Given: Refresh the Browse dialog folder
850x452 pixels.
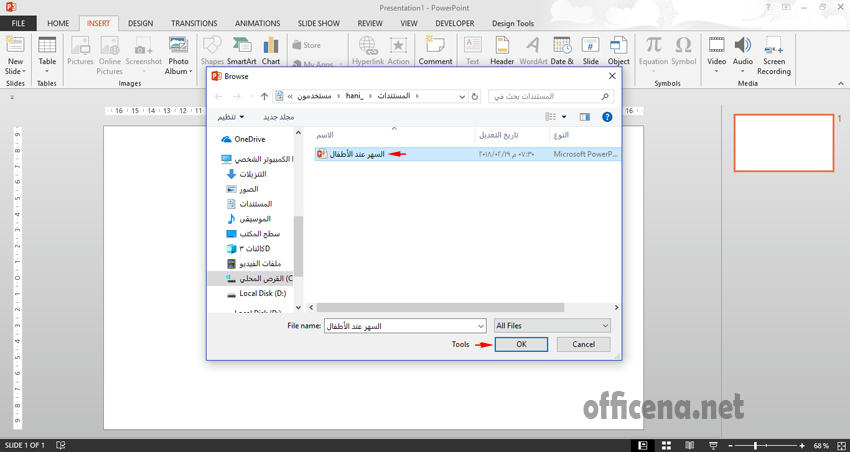Looking at the screenshot, I should (475, 96).
